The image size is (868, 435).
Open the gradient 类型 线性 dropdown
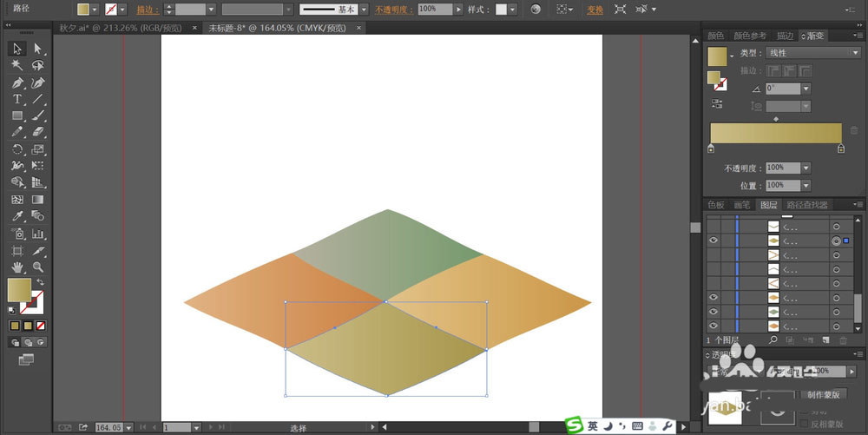click(812, 53)
